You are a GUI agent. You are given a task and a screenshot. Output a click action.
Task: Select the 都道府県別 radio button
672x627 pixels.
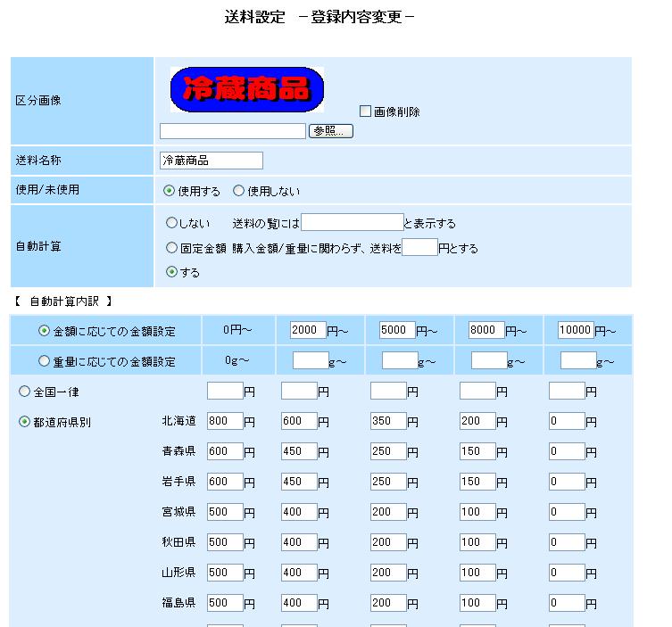tap(25, 422)
